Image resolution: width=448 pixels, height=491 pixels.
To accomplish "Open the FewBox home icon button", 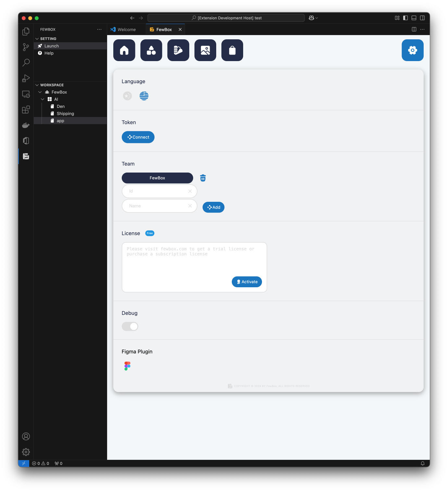I will 124,50.
